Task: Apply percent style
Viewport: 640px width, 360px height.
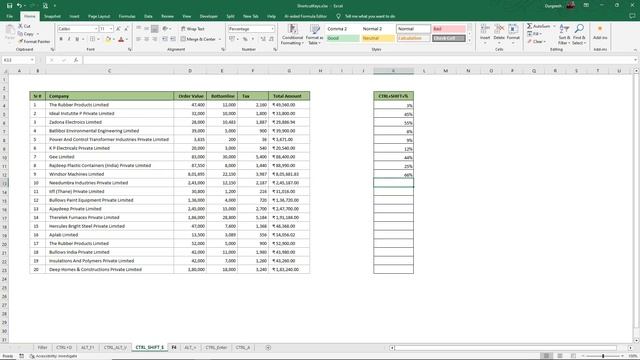Action: point(245,39)
